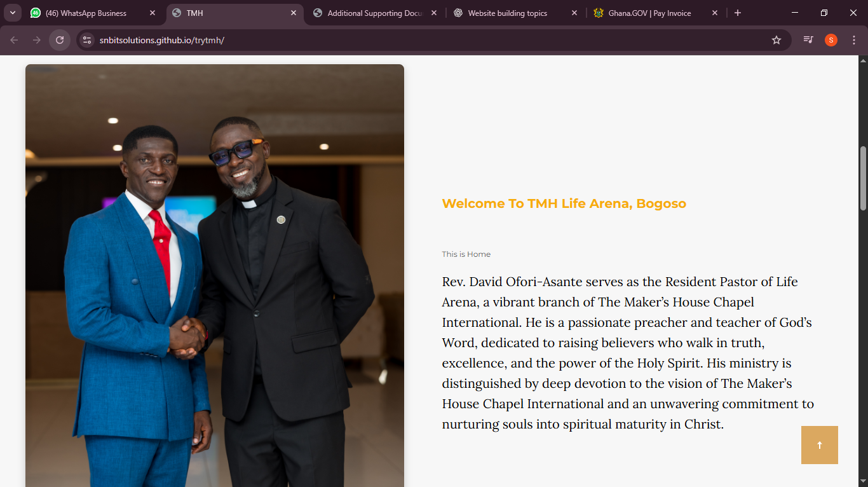
Task: Expand the tab search dropdown
Action: point(12,13)
